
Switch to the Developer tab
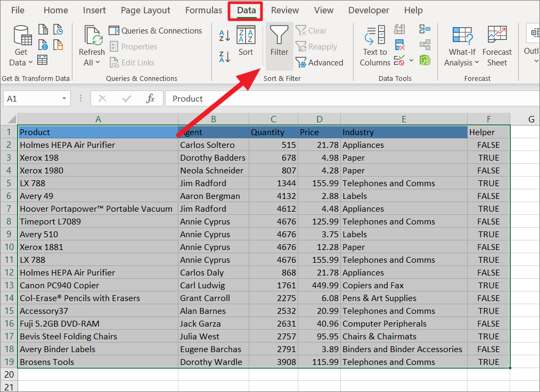coord(369,10)
